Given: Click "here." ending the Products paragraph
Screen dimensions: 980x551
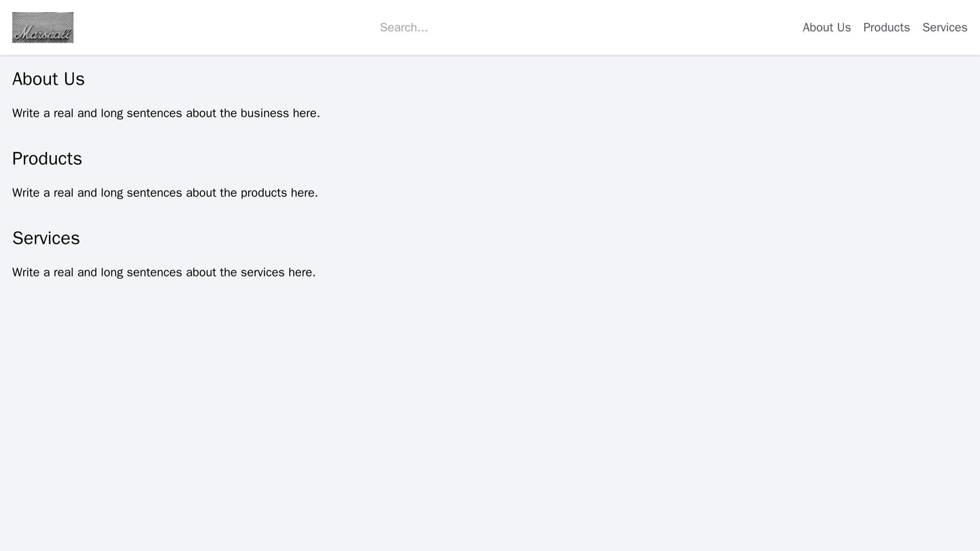Looking at the screenshot, I should pyautogui.click(x=304, y=193).
